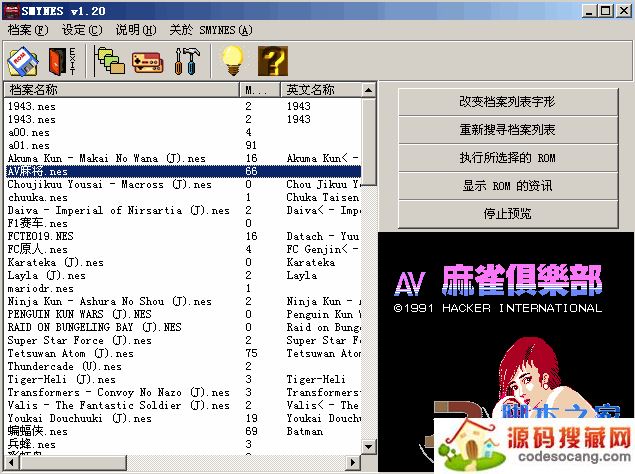Screen dimensions: 635x474
Task: Click the 重新搜寻档案列表 button
Action: click(507, 130)
